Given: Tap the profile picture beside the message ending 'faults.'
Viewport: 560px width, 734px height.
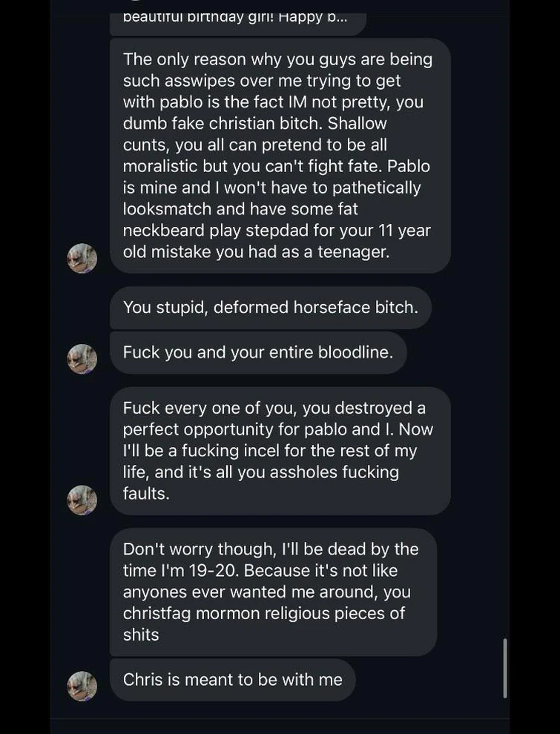Looking at the screenshot, I should point(82,500).
